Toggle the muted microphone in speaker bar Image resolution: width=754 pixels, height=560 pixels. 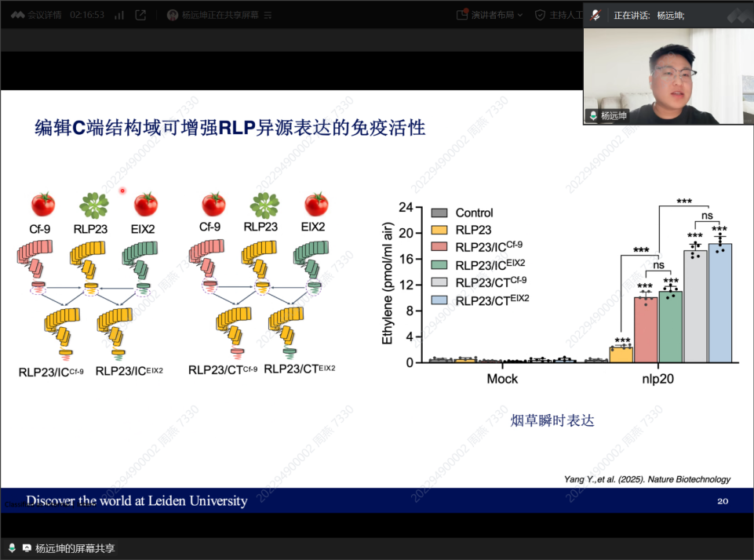click(596, 15)
